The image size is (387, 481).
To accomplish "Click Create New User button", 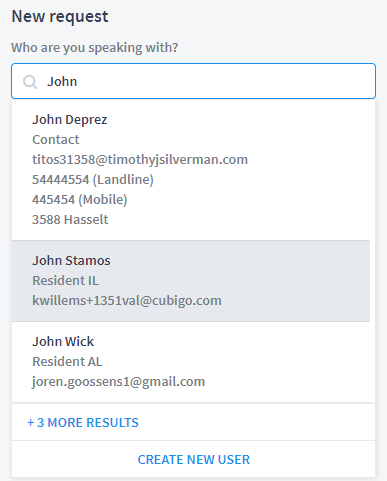I will coord(194,460).
